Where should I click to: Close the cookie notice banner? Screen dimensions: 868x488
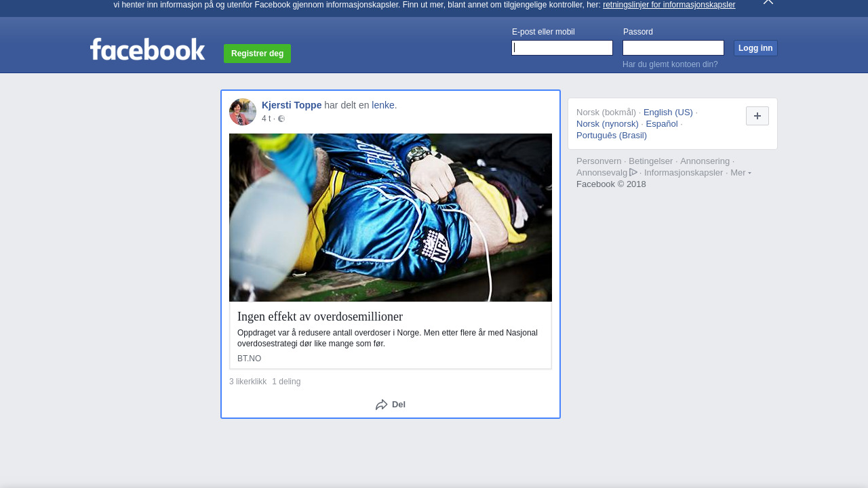tap(768, 2)
